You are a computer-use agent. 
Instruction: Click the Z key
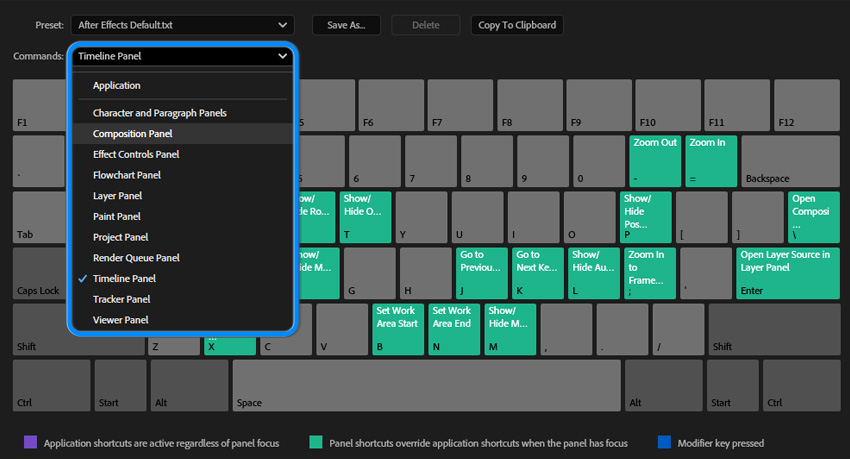click(173, 346)
